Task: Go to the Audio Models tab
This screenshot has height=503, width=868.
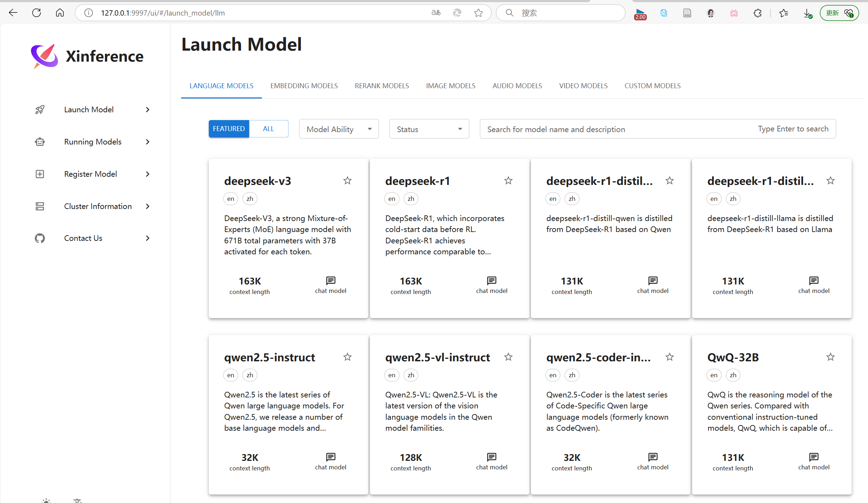Action: 517,86
